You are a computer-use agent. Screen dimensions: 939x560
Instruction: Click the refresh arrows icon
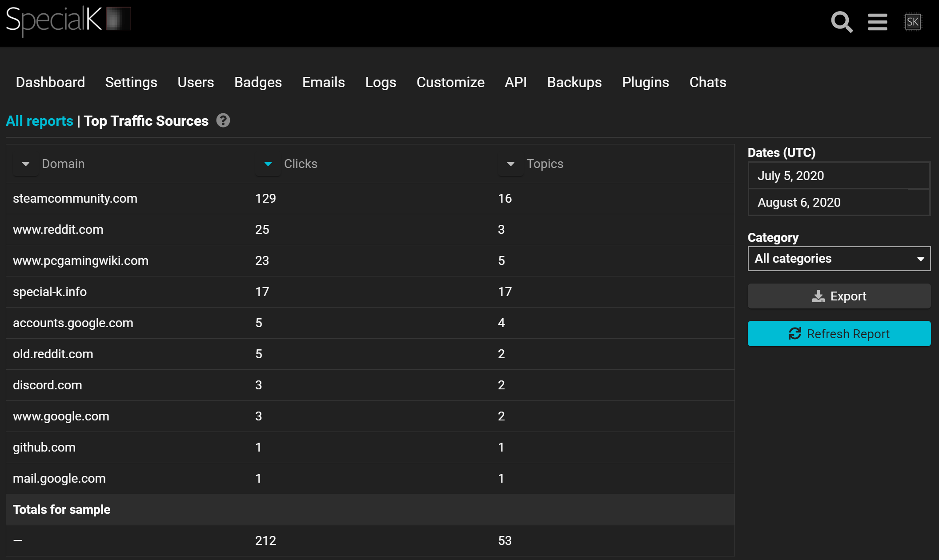point(795,334)
